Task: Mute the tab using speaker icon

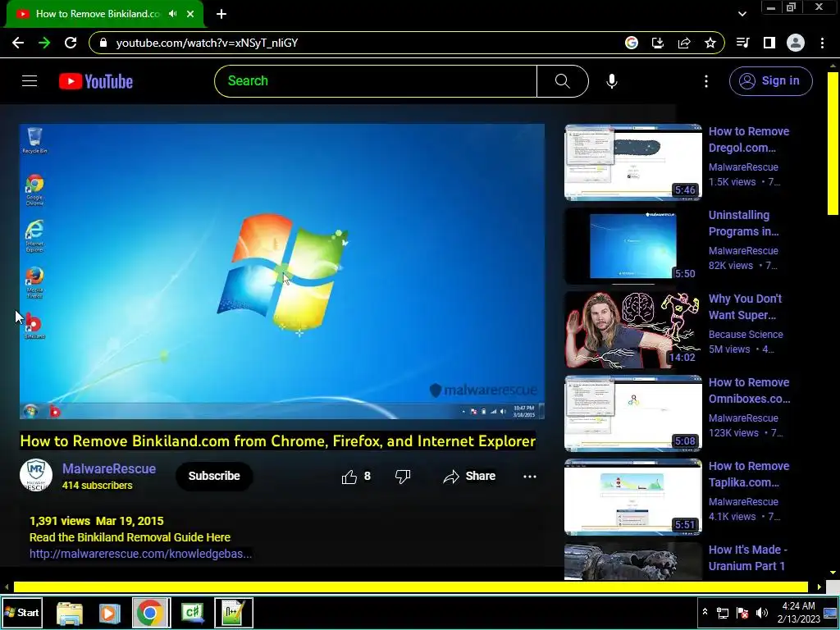Action: (x=172, y=14)
